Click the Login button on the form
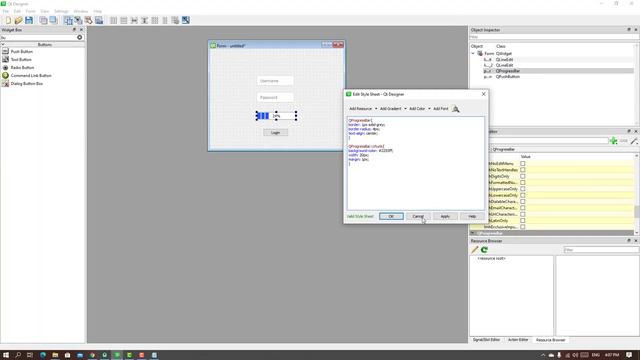The image size is (640, 360). click(x=276, y=133)
